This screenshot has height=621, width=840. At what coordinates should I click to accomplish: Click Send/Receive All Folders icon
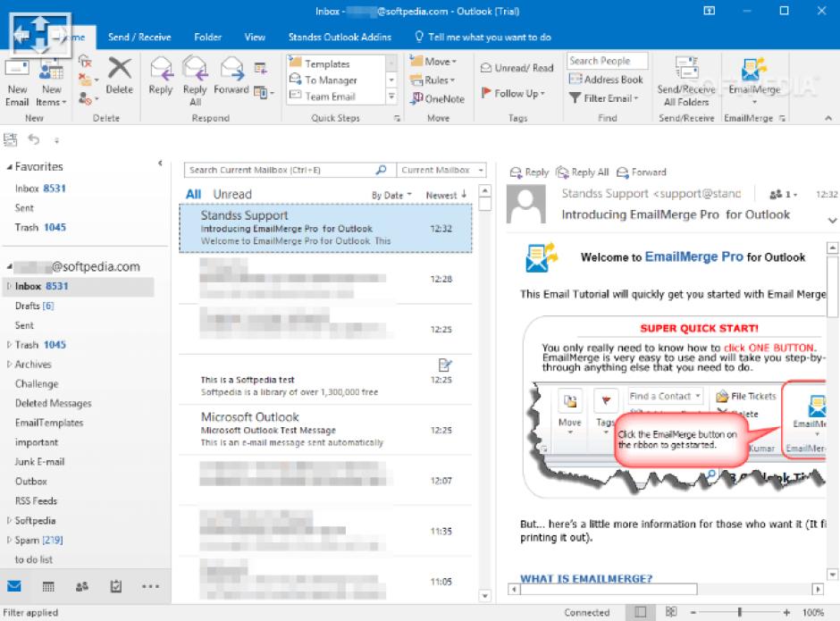[x=686, y=68]
